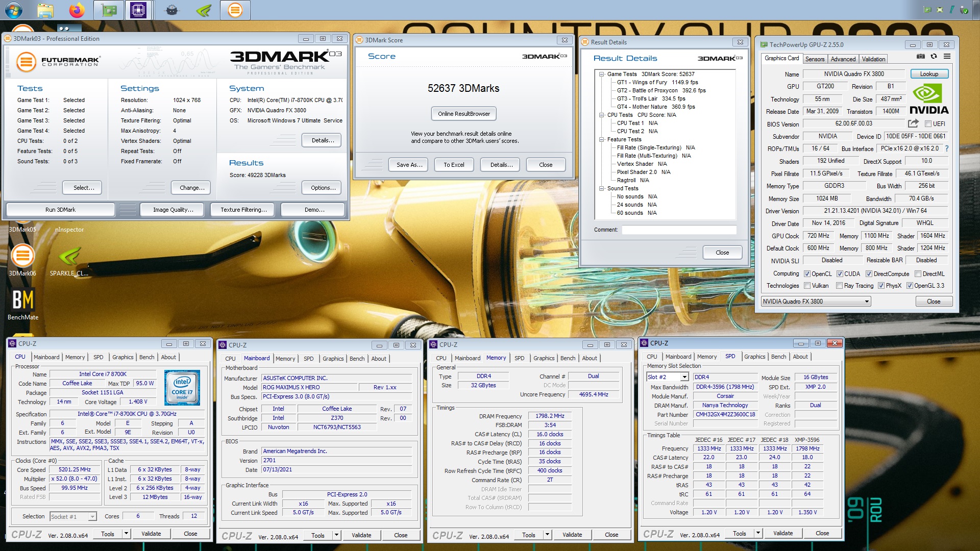This screenshot has height=551, width=980.
Task: Open the Socket #1 selection dropdown in CPU-Z
Action: (x=73, y=517)
